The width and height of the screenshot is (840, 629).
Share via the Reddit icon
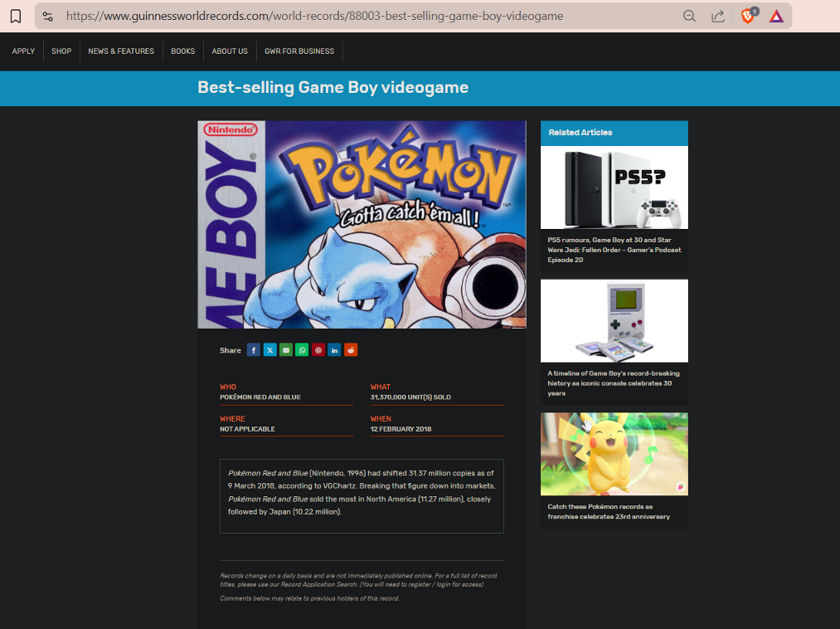351,350
